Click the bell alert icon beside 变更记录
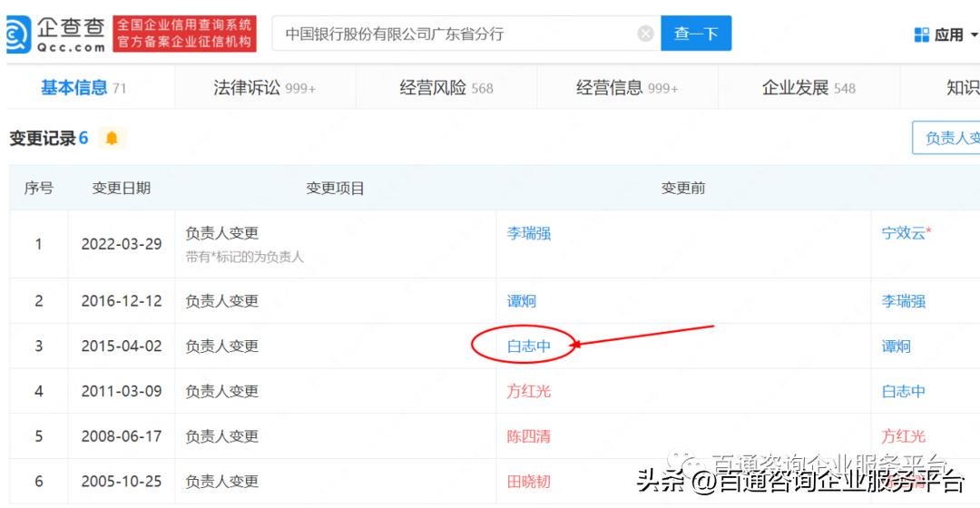 (x=112, y=138)
